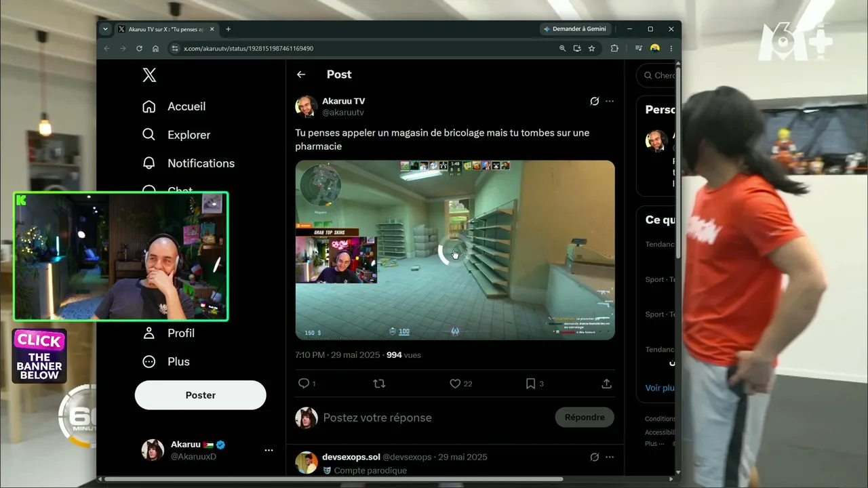Open the more options on Akaruu TV's post

point(610,101)
